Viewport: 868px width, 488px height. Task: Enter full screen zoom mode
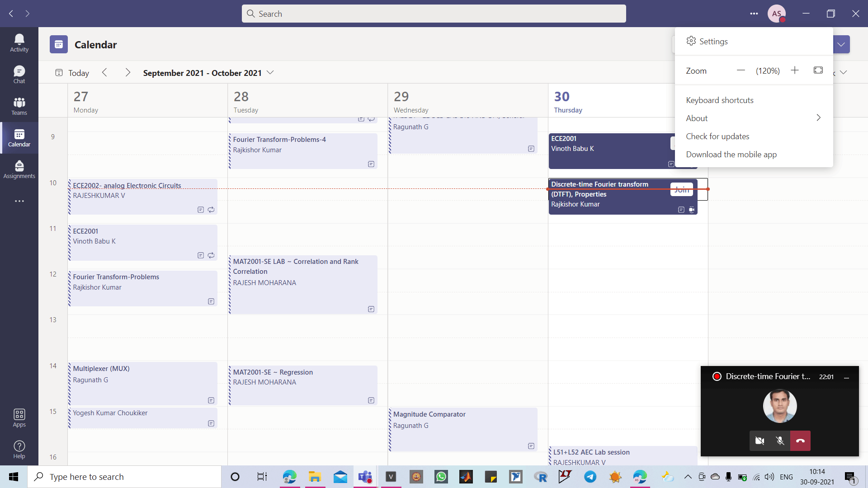(818, 70)
